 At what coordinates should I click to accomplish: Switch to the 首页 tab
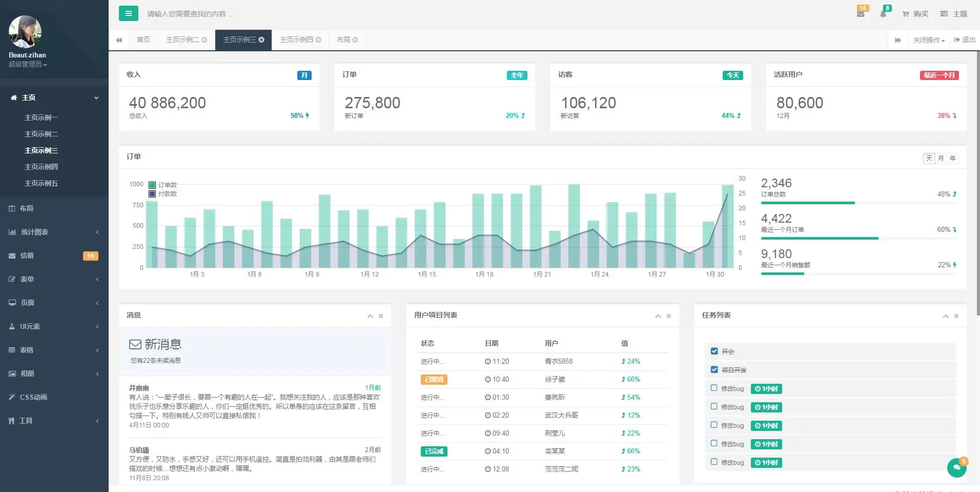pyautogui.click(x=144, y=40)
